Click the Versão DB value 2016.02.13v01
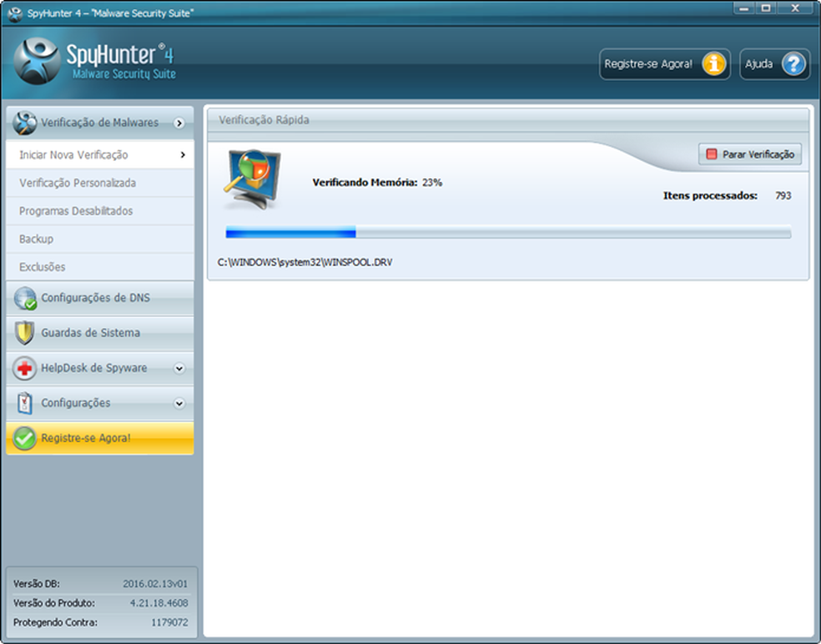The height and width of the screenshot is (644, 821). [155, 584]
